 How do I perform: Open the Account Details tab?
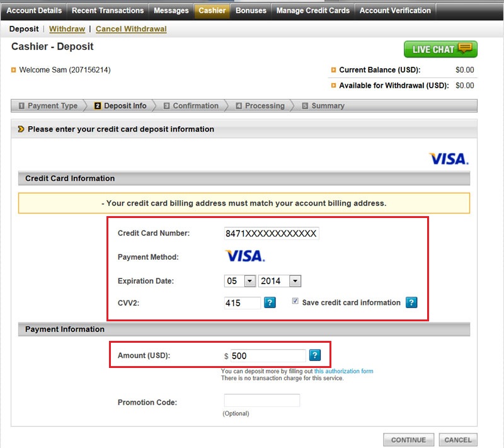pos(34,11)
